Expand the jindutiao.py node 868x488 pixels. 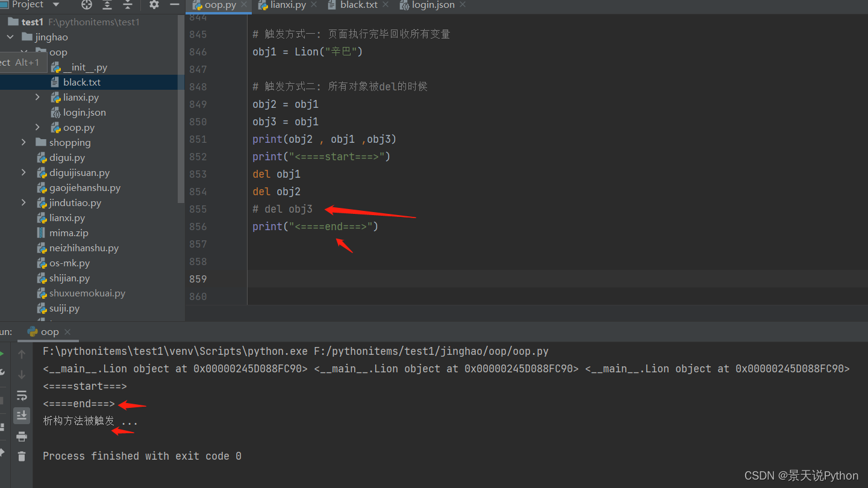click(23, 202)
